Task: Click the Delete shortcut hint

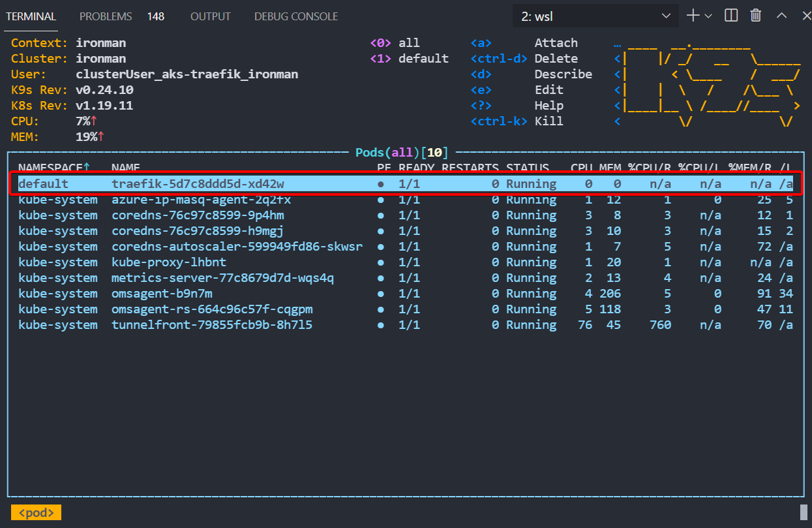Action: pyautogui.click(x=556, y=59)
